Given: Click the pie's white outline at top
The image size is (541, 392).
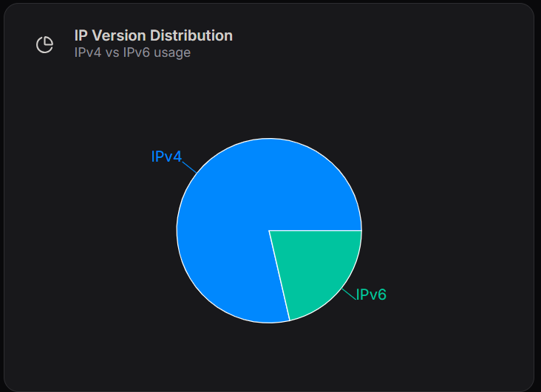Looking at the screenshot, I should (x=269, y=138).
